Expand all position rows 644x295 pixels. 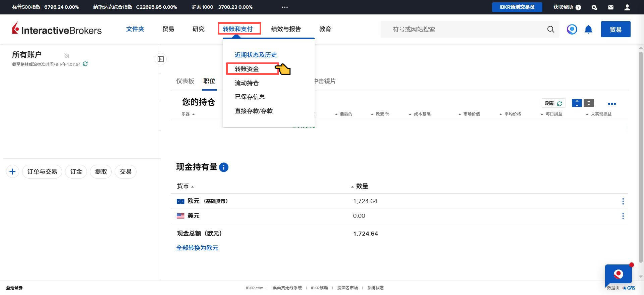click(577, 103)
